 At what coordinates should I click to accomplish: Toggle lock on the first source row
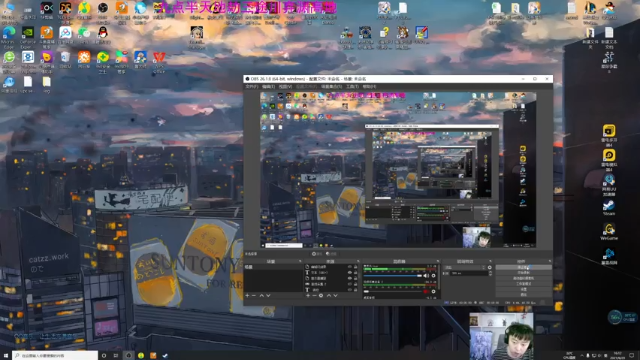pos(356,267)
